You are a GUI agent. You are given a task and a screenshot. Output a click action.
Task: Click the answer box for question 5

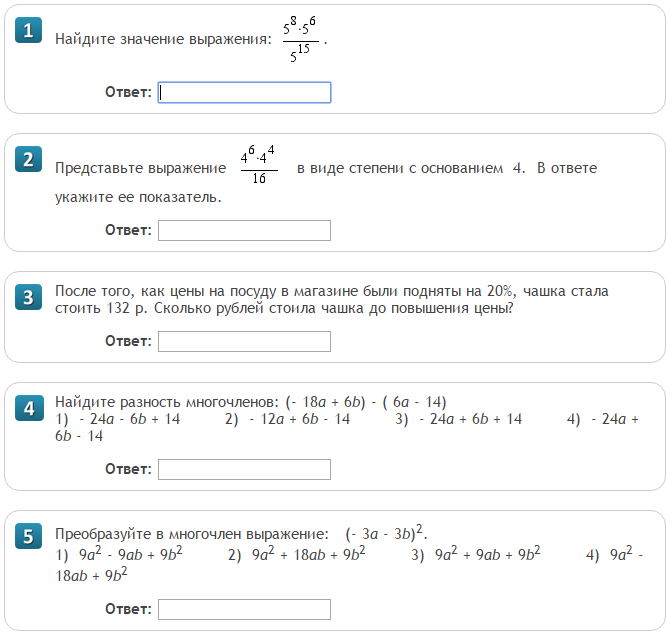pyautogui.click(x=244, y=609)
